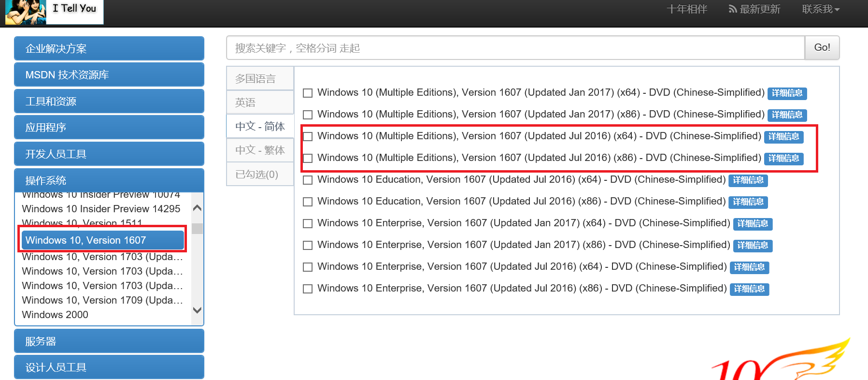The width and height of the screenshot is (868, 380).
Task: Show 详细信息 for Multiple Editions Jul 2016 x64
Action: (784, 137)
